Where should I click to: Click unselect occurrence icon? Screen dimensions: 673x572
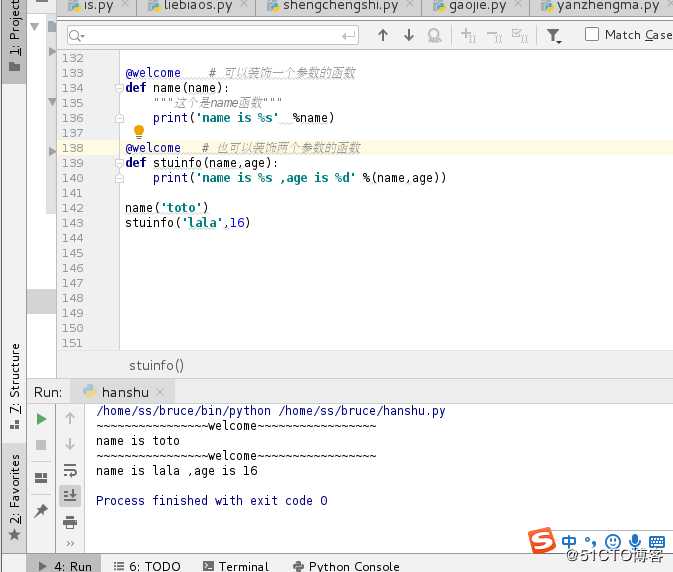(495, 37)
